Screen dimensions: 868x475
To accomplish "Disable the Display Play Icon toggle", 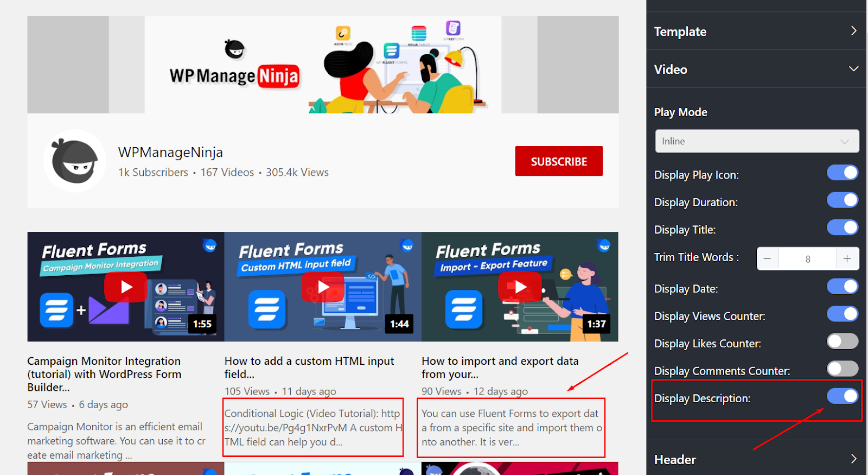I will (843, 173).
